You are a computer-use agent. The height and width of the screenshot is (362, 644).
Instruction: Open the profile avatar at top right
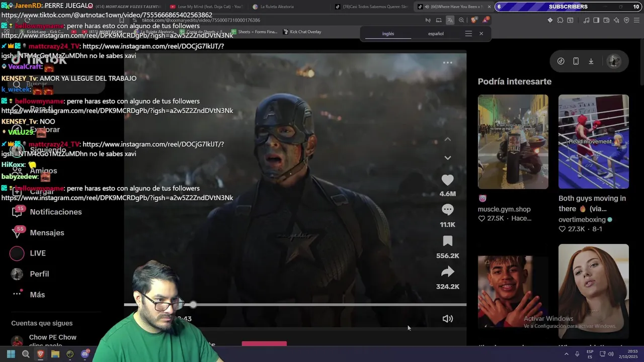[614, 61]
